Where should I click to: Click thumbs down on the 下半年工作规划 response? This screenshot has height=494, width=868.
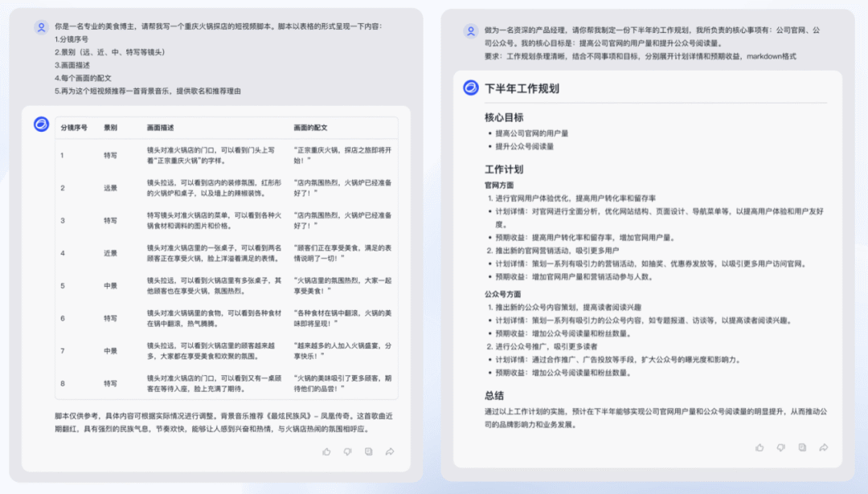tap(780, 447)
